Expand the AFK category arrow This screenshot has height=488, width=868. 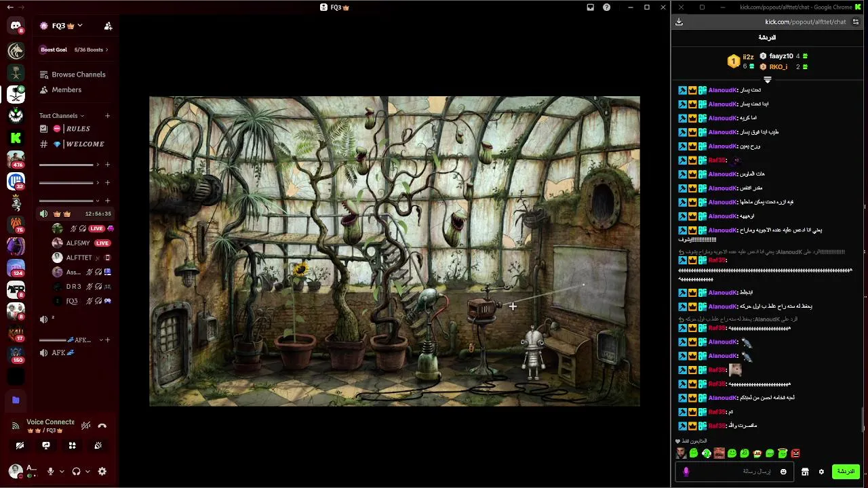pyautogui.click(x=101, y=340)
